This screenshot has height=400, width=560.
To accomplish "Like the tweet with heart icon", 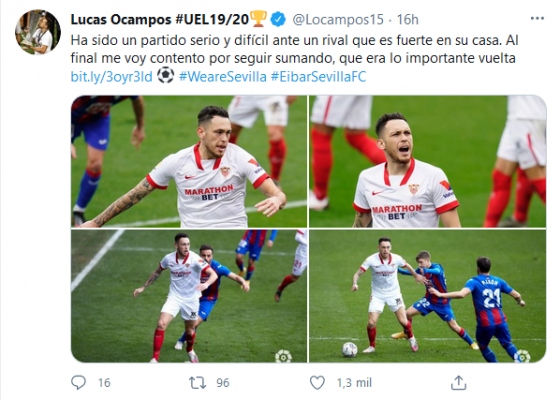I will pyautogui.click(x=317, y=382).
